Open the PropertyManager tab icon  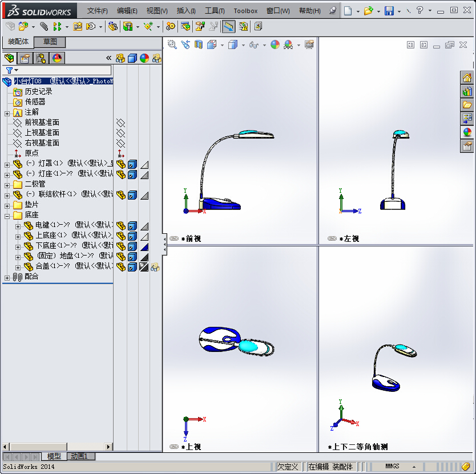point(25,58)
